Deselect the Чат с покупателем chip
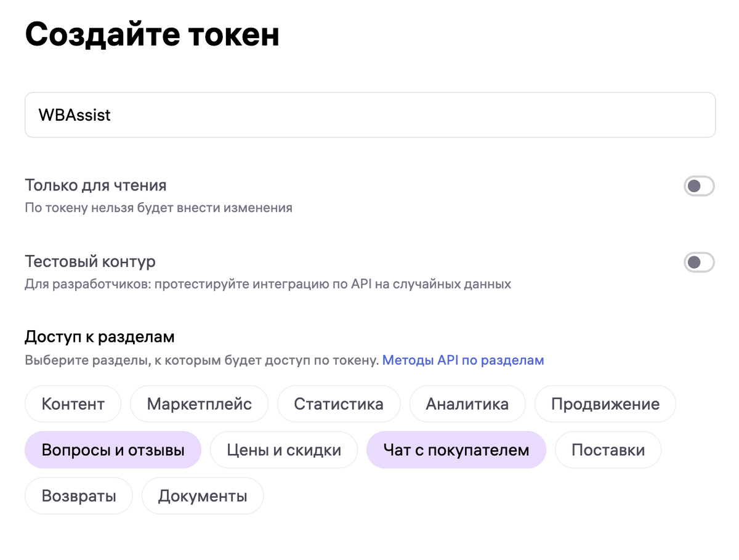739x560 pixels. pyautogui.click(x=456, y=450)
